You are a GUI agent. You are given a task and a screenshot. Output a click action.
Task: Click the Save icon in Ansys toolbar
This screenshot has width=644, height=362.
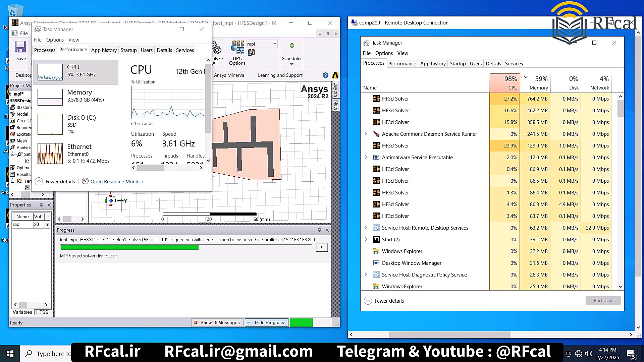(20, 50)
